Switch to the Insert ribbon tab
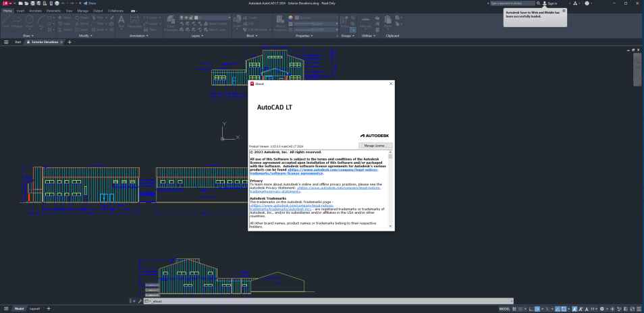 click(x=20, y=11)
